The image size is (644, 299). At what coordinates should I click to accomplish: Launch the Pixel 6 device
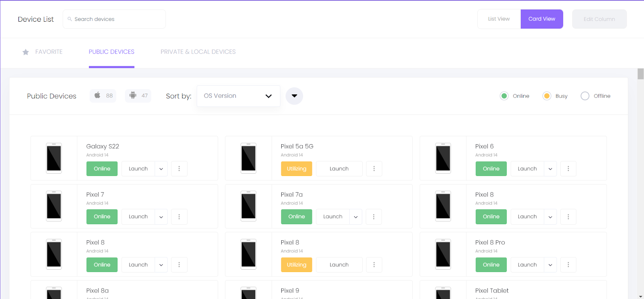tap(527, 169)
